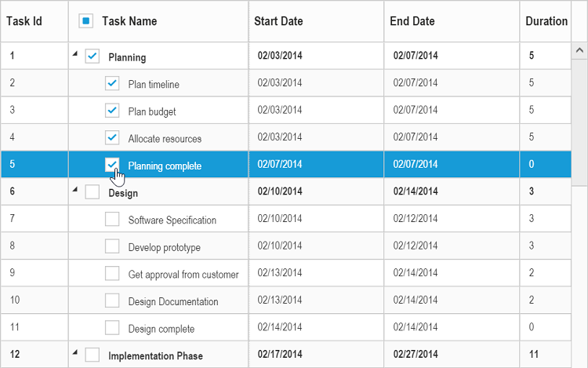Sort by the Start Date column header
The image size is (588, 368).
tap(278, 21)
